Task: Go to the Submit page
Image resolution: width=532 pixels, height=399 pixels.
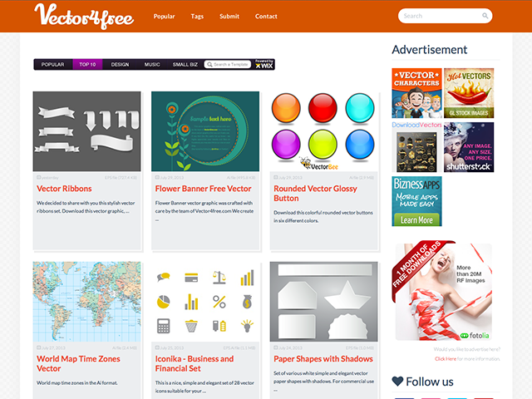Action: (x=229, y=17)
